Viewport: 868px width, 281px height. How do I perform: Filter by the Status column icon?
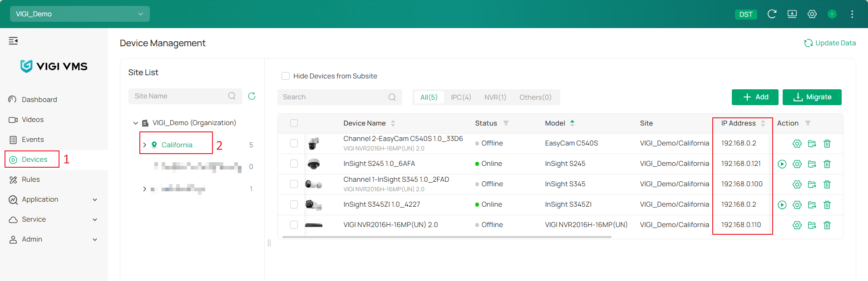[506, 123]
